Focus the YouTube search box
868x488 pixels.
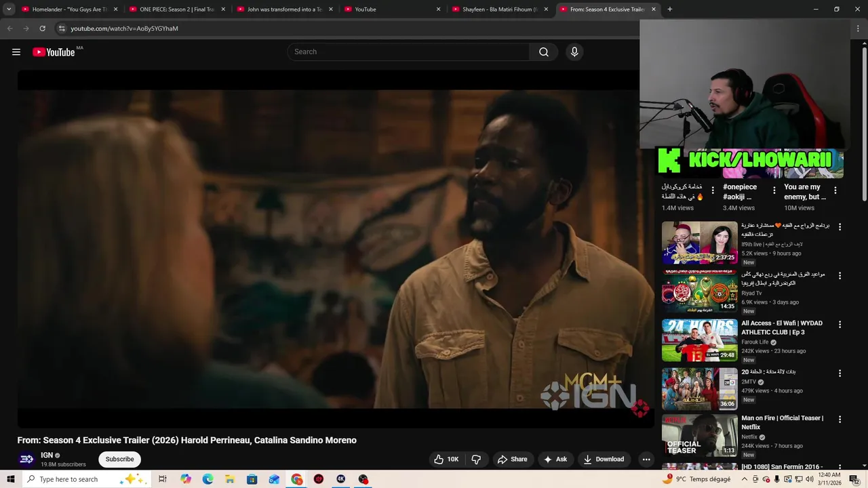coord(408,52)
